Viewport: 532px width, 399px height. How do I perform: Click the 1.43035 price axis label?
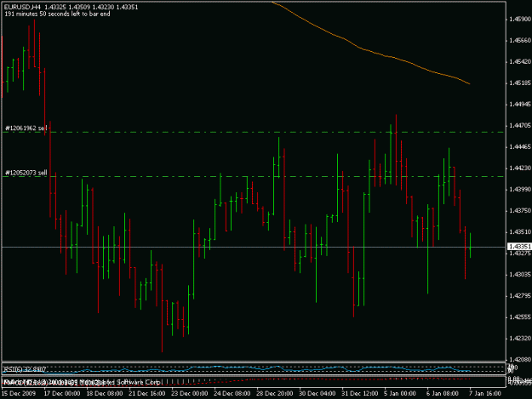tap(520, 275)
